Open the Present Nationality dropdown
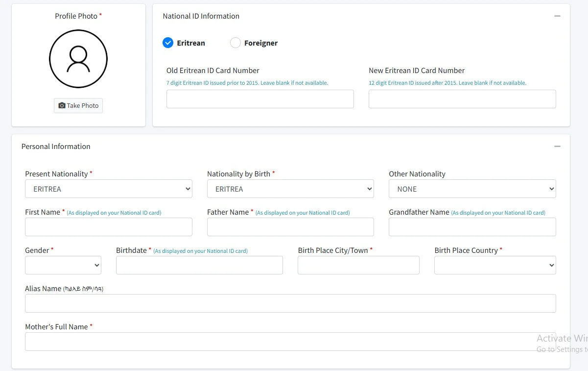The height and width of the screenshot is (371, 588). pyautogui.click(x=108, y=189)
